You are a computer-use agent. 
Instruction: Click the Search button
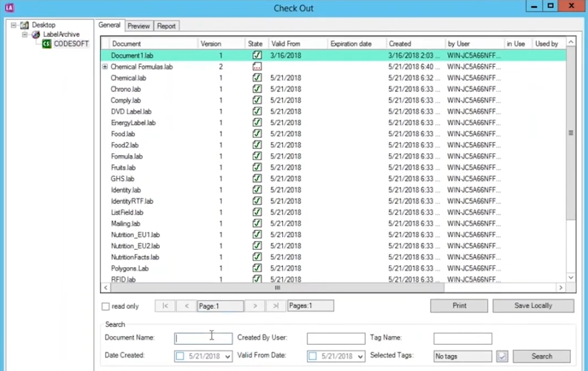point(542,357)
